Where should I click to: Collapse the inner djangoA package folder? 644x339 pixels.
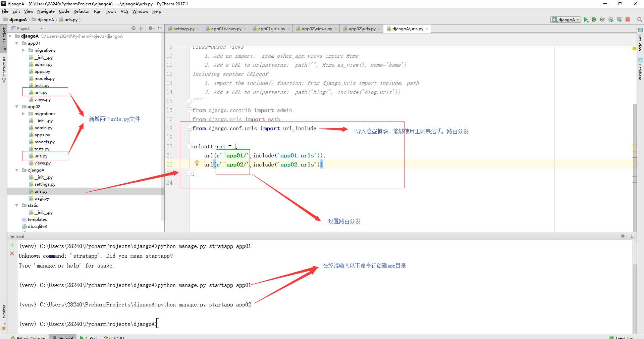click(x=17, y=170)
